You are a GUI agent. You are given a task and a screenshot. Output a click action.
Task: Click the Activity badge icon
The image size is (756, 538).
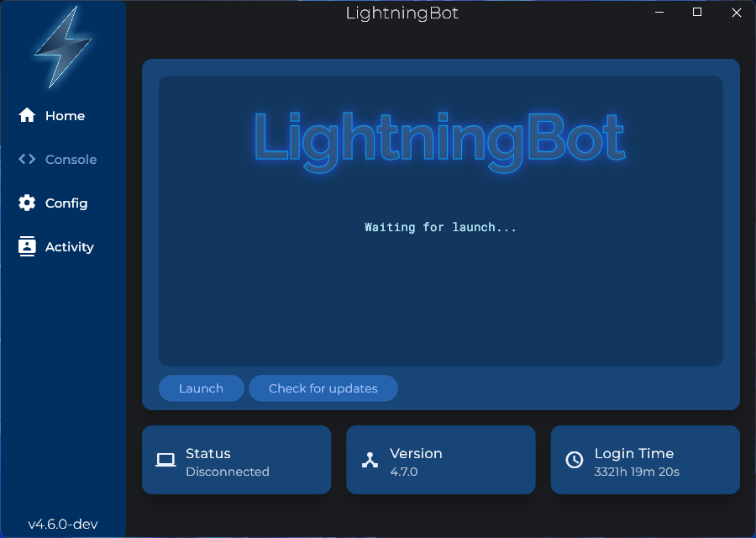click(x=26, y=246)
